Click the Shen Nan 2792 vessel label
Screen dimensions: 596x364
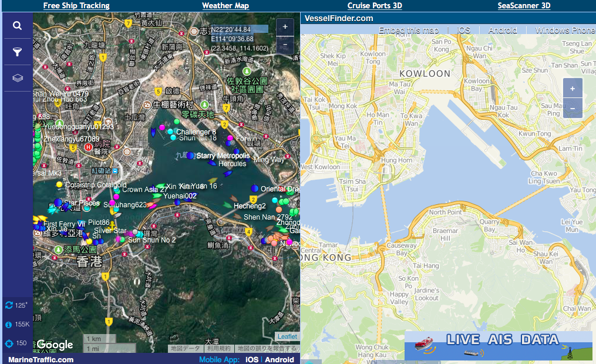click(x=268, y=217)
